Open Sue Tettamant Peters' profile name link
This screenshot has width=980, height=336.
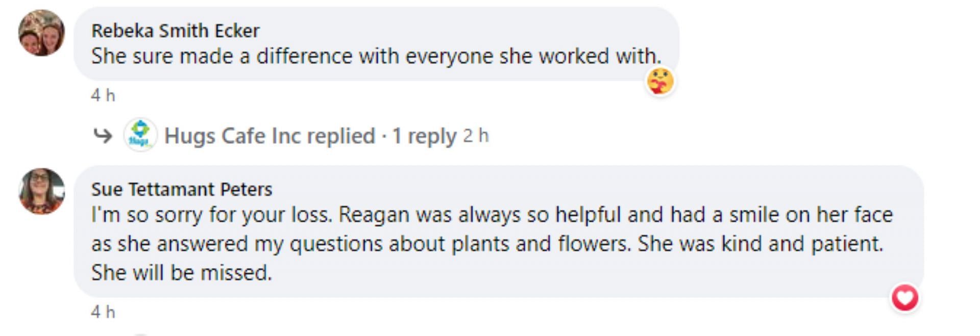pyautogui.click(x=182, y=190)
